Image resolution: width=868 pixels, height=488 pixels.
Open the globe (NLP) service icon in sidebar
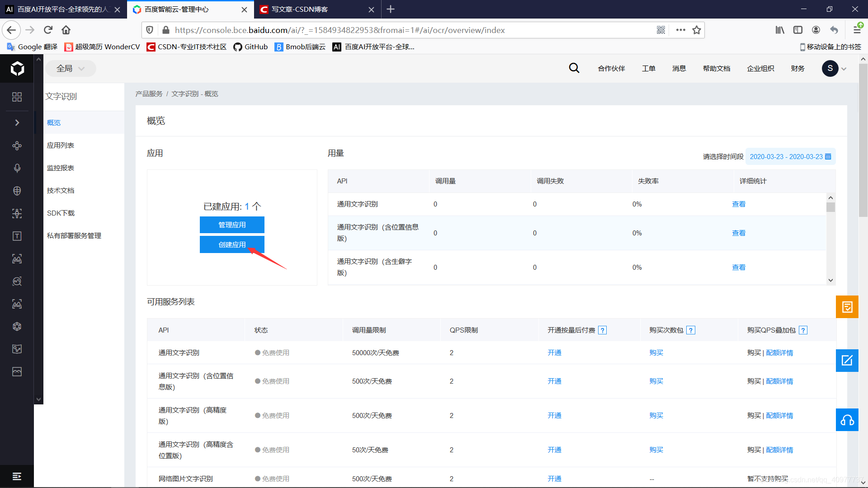(17, 191)
